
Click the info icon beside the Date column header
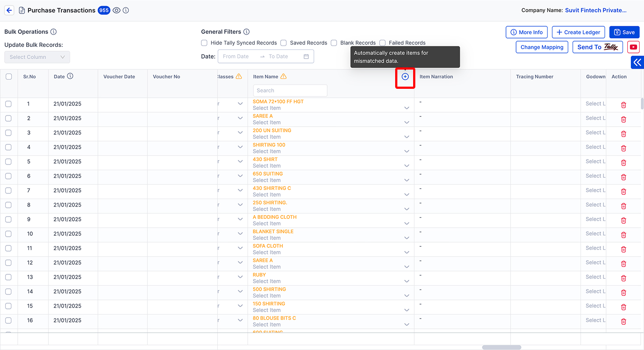click(70, 76)
